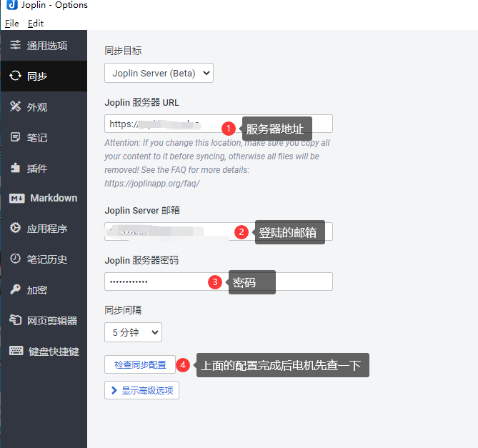
Task: Open the Encryption key icon
Action: tap(15, 290)
